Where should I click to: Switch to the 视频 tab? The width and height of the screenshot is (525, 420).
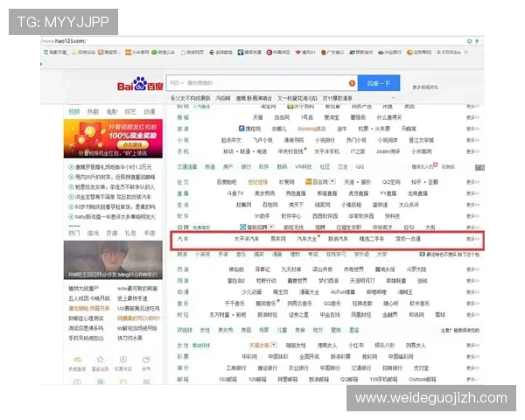click(x=74, y=112)
